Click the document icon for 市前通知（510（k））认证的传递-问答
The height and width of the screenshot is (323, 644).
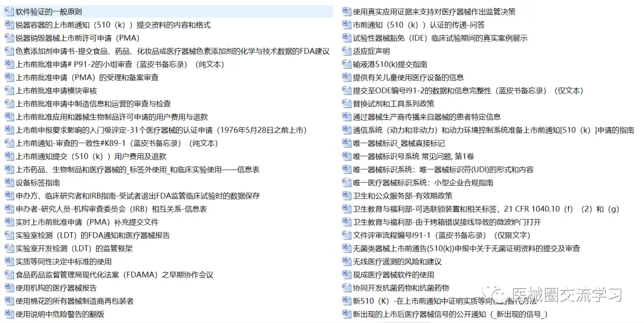(346, 24)
